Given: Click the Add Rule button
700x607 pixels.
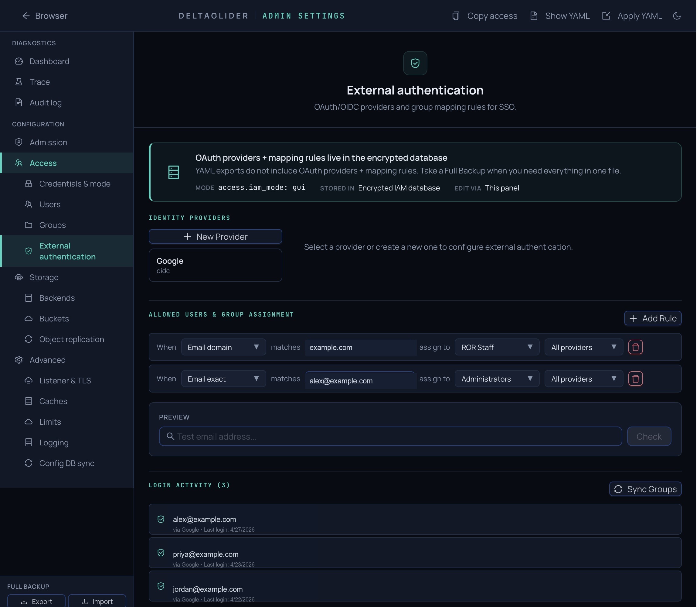Looking at the screenshot, I should pos(652,318).
